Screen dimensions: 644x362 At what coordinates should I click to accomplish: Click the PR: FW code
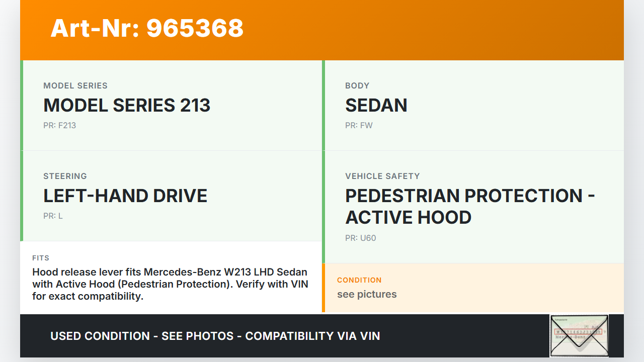click(359, 125)
